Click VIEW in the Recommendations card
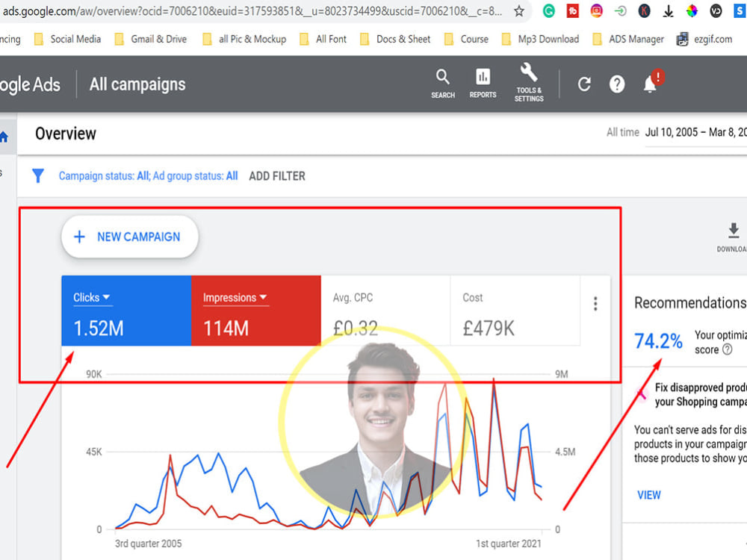 coord(649,495)
